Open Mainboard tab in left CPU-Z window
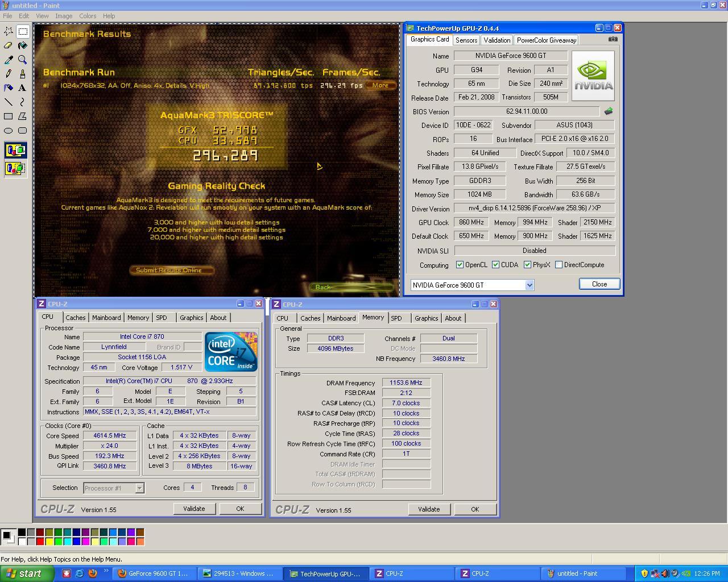This screenshot has height=582, width=728. 106,318
